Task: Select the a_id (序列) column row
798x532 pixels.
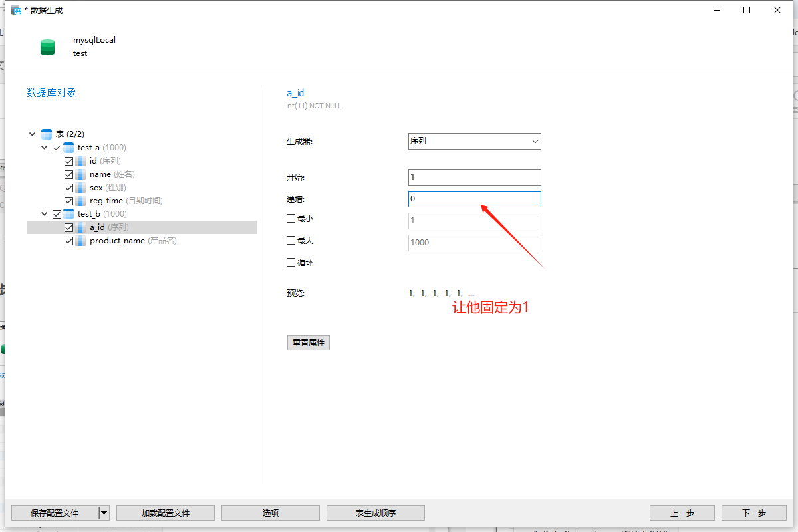Action: point(141,227)
